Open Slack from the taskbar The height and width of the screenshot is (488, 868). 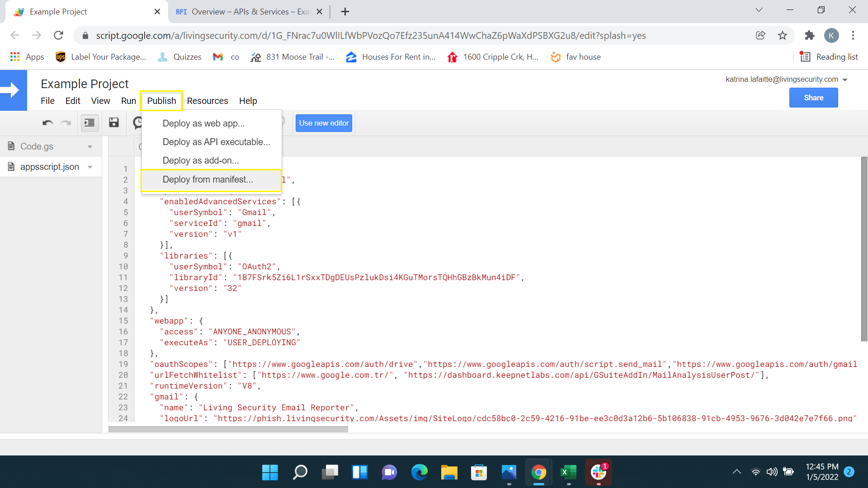coord(599,473)
